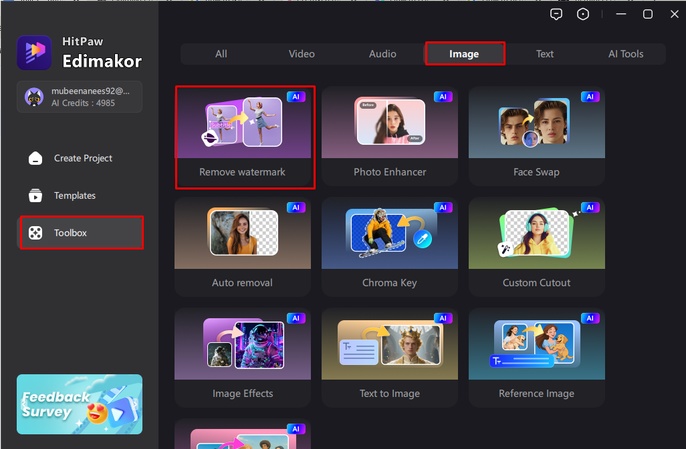Viewport: 686px width, 449px height.
Task: Open the Text to Image tool
Action: point(389,357)
